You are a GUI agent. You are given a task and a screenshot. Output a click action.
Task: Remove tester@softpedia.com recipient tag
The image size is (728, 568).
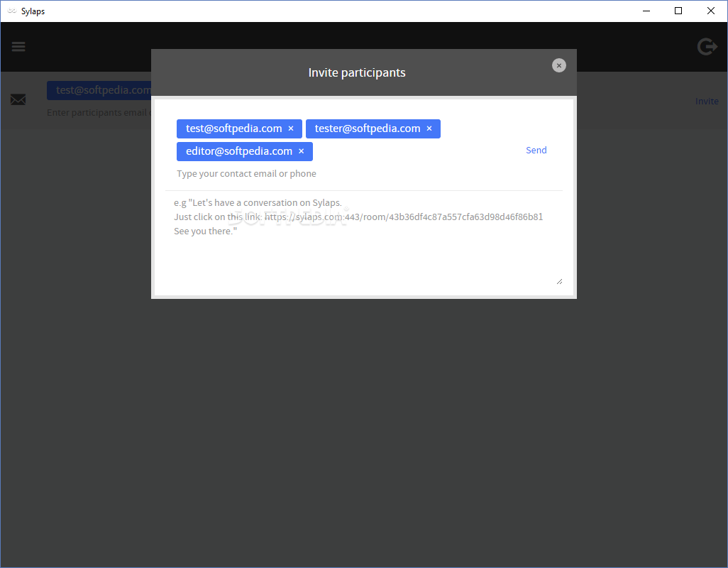429,129
